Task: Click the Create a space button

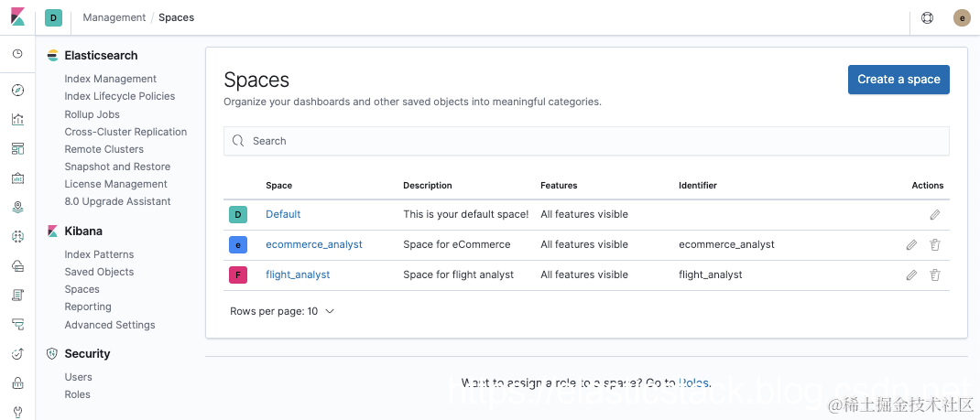Action: tap(898, 80)
